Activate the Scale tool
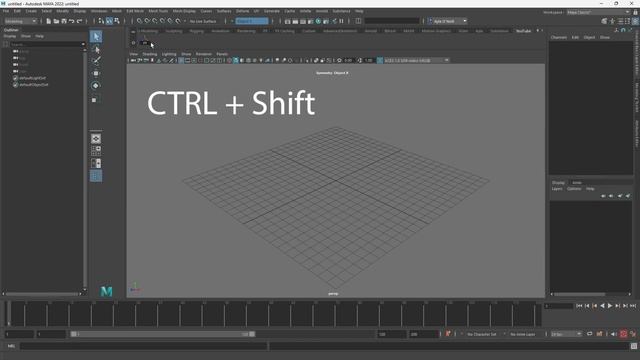The height and width of the screenshot is (360, 640). click(95, 100)
